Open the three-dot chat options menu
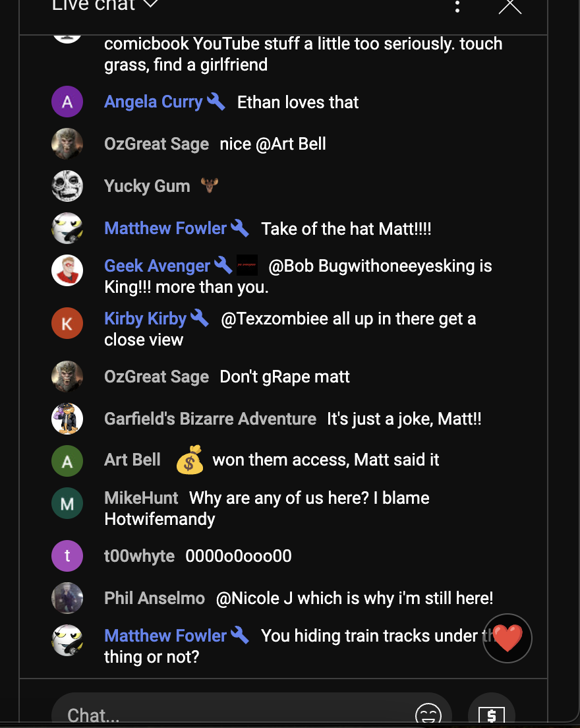The image size is (580, 728). tap(457, 5)
